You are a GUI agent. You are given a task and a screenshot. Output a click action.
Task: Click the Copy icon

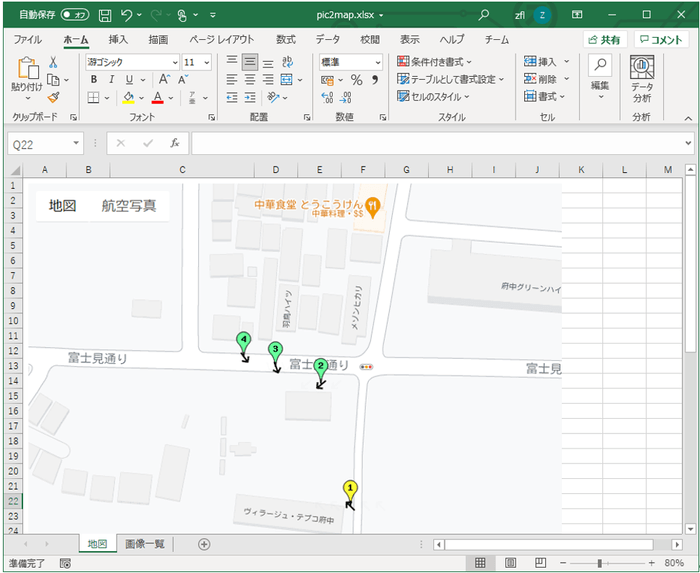coord(53,80)
